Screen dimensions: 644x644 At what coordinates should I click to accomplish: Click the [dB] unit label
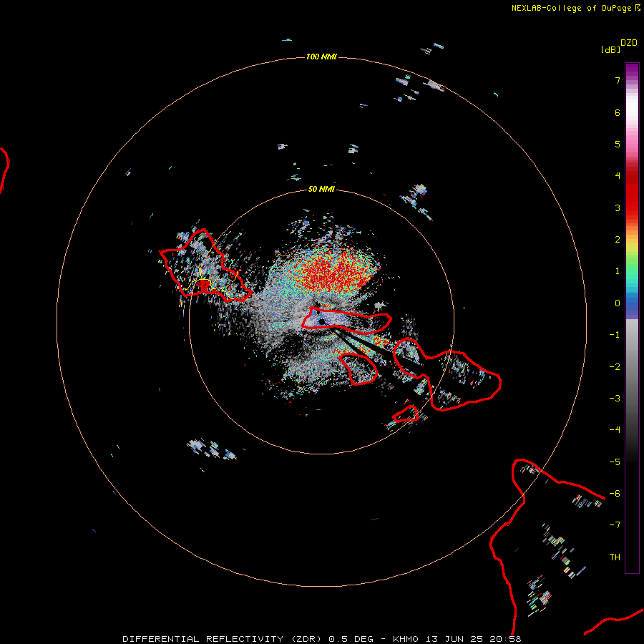610,49
